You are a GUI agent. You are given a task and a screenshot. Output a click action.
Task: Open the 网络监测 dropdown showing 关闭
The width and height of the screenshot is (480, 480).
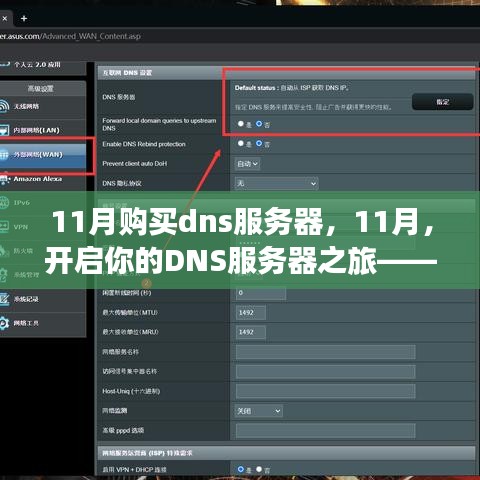coord(259,411)
